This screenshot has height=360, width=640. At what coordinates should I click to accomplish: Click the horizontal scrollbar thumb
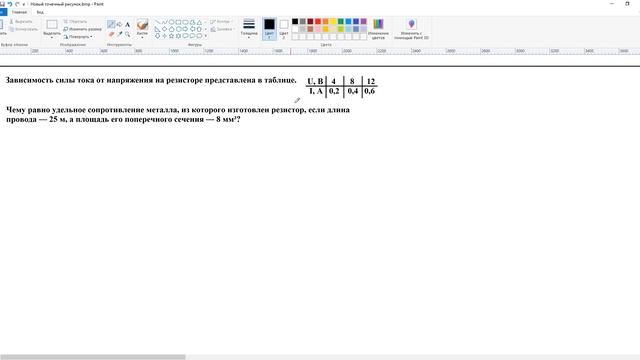click(x=93, y=357)
